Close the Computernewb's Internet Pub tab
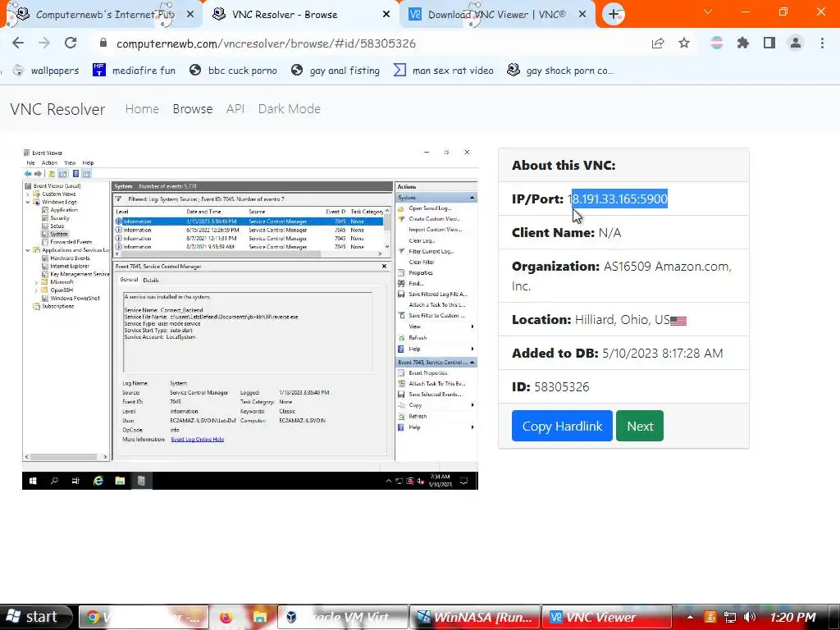 190,15
